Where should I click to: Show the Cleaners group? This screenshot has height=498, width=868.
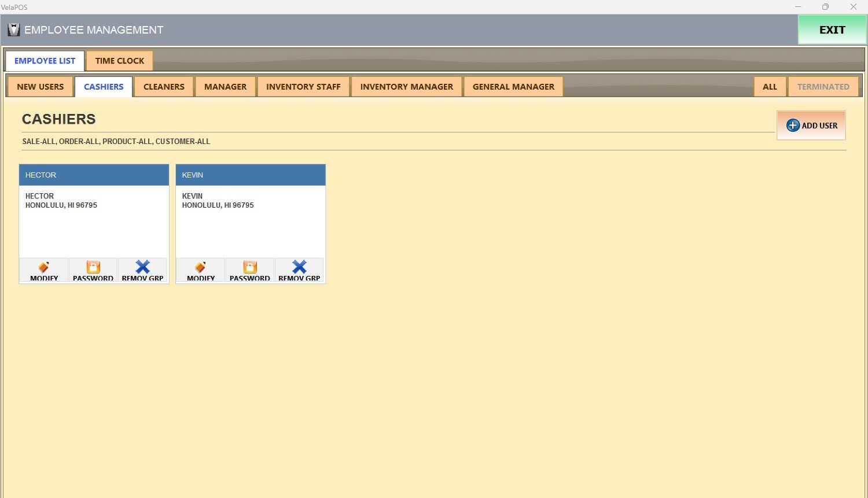[x=164, y=87]
